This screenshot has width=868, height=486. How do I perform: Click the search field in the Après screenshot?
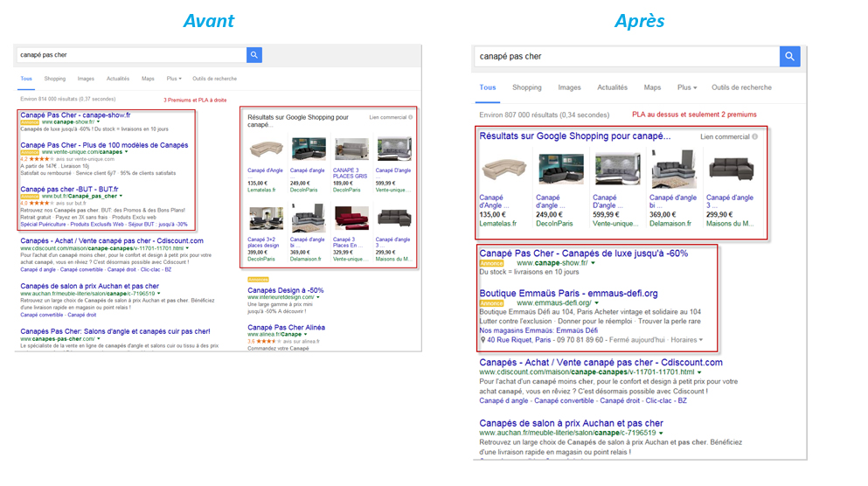(628, 56)
